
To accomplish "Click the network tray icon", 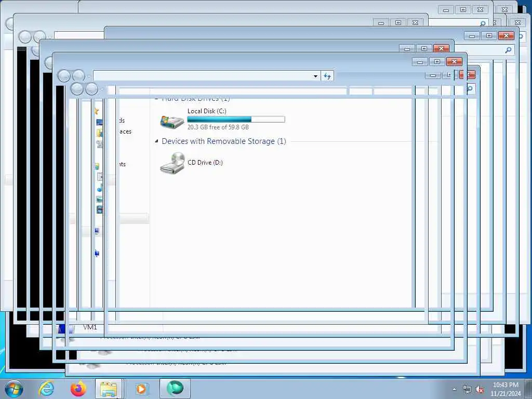I will pos(467,390).
